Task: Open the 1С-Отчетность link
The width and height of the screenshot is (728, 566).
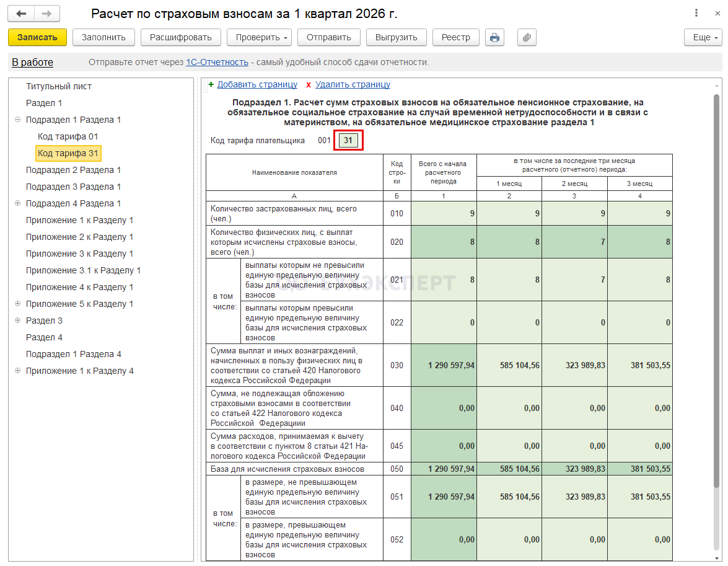Action: pos(217,62)
